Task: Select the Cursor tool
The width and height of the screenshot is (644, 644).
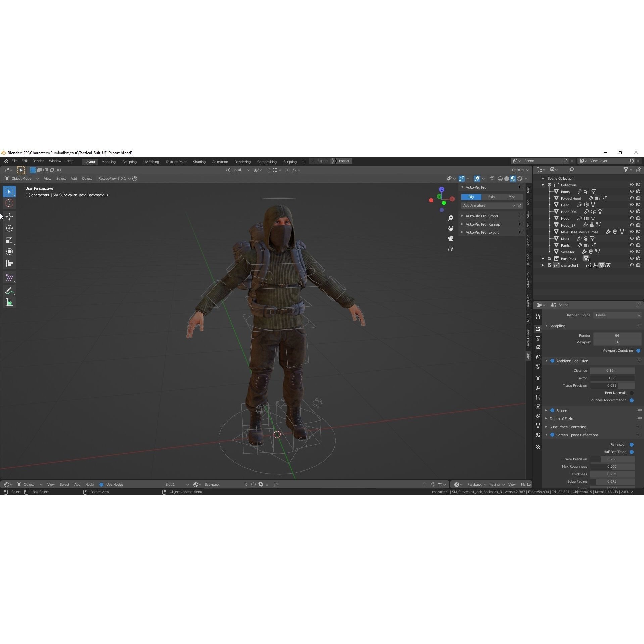Action: pyautogui.click(x=9, y=203)
